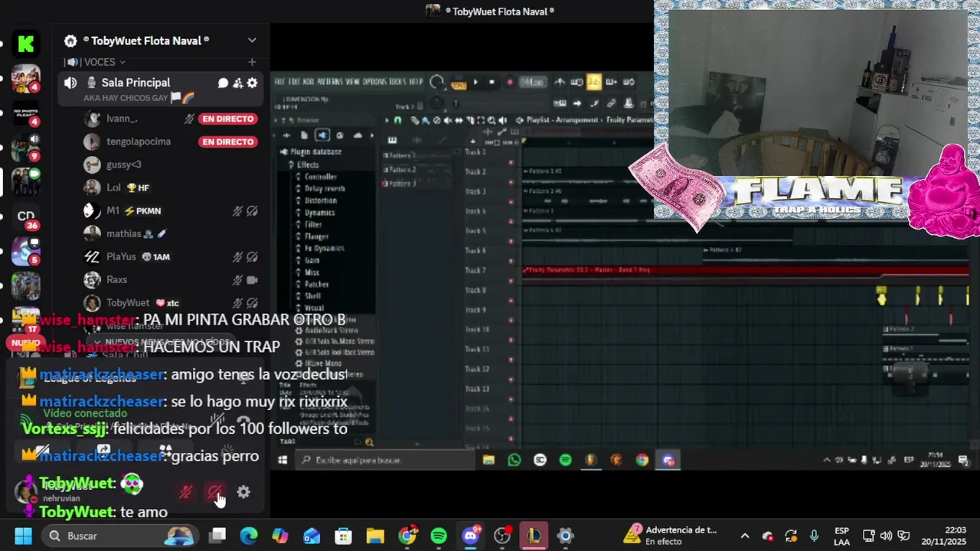Click Discord icon in Windows taskbar
This screenshot has width=980, height=551.
point(470,536)
